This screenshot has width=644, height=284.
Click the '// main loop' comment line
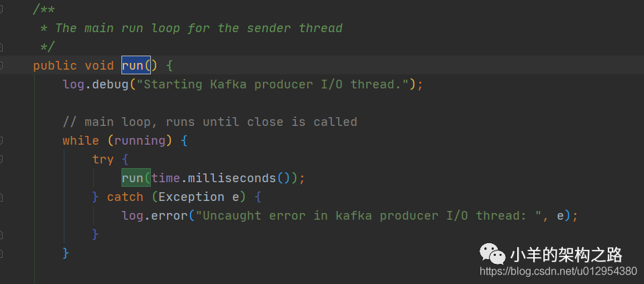[209, 122]
